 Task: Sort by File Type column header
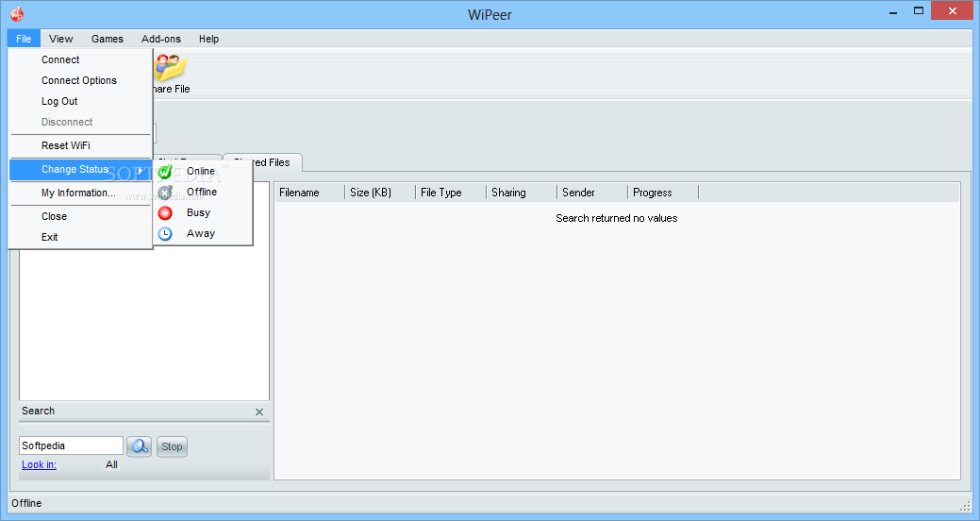(451, 193)
